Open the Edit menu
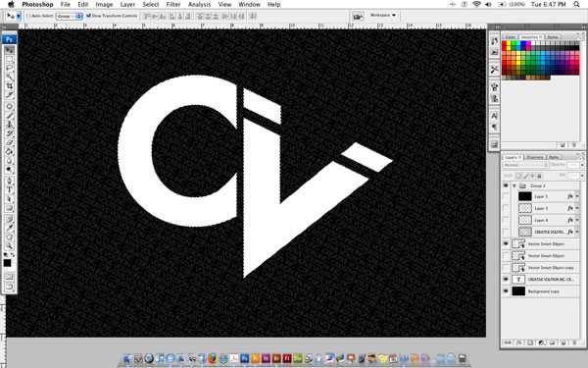588x368 pixels. pyautogui.click(x=83, y=5)
